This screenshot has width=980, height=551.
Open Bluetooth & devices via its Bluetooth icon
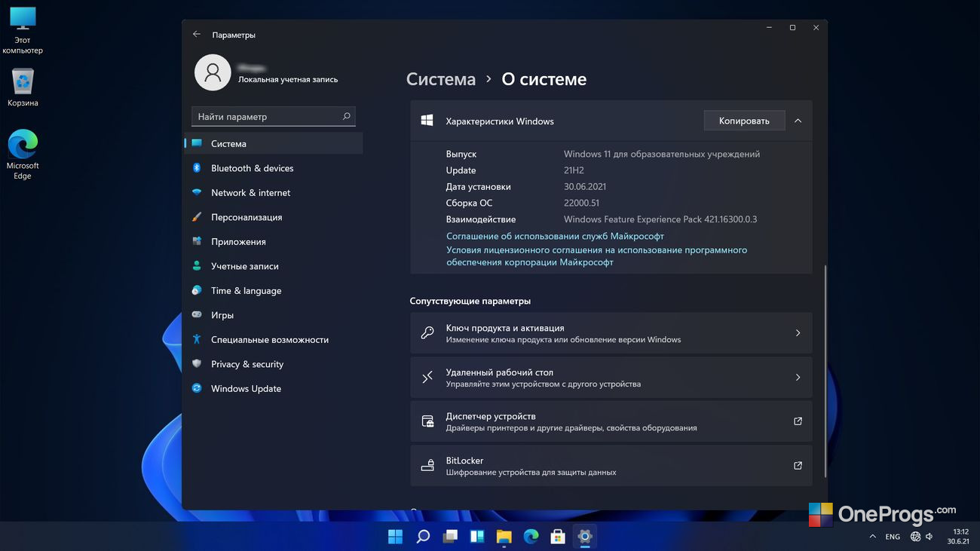(197, 168)
